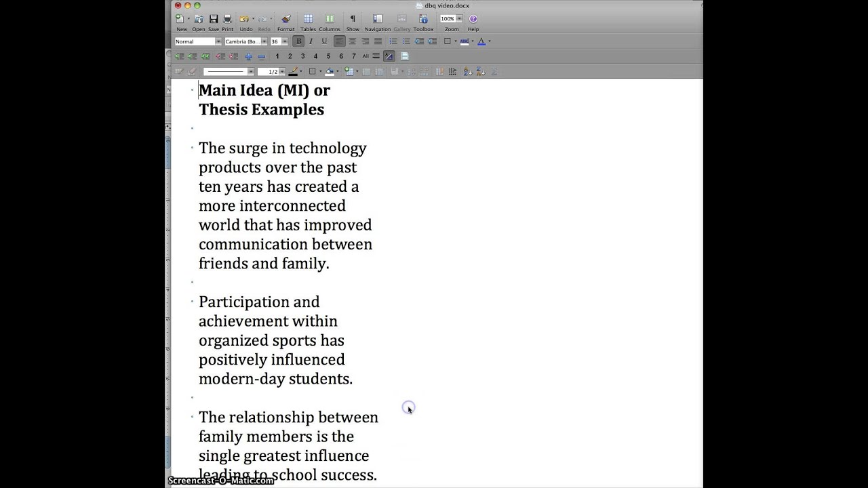
Task: Undo the last action
Action: click(x=244, y=19)
